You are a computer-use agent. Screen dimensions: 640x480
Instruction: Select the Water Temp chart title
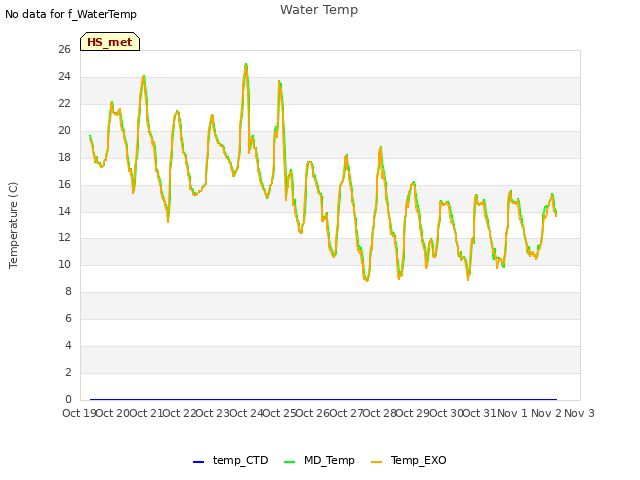pyautogui.click(x=319, y=10)
